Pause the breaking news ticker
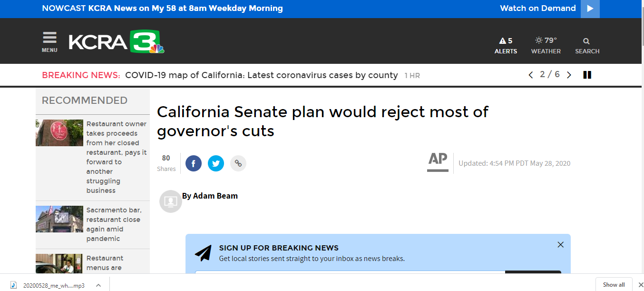This screenshot has height=291, width=644. pyautogui.click(x=587, y=75)
